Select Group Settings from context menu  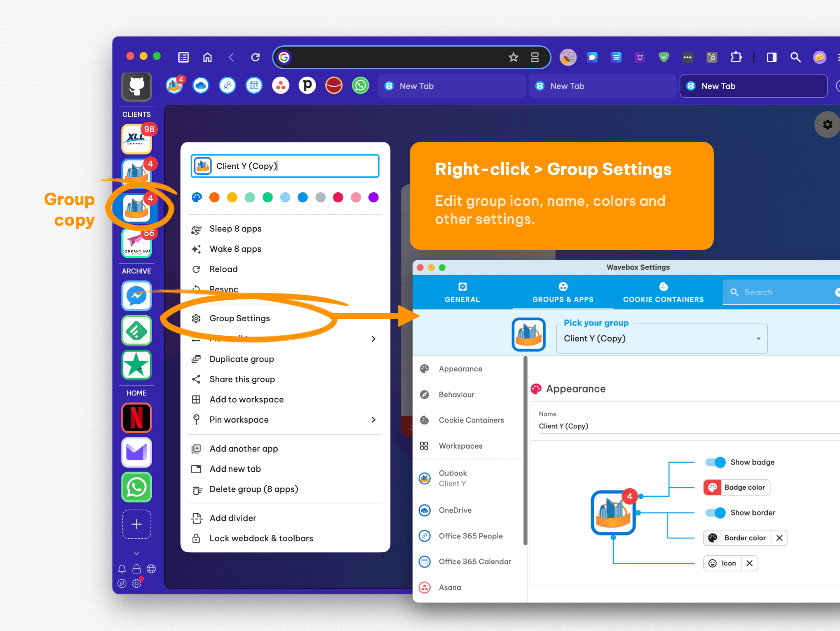pos(240,318)
